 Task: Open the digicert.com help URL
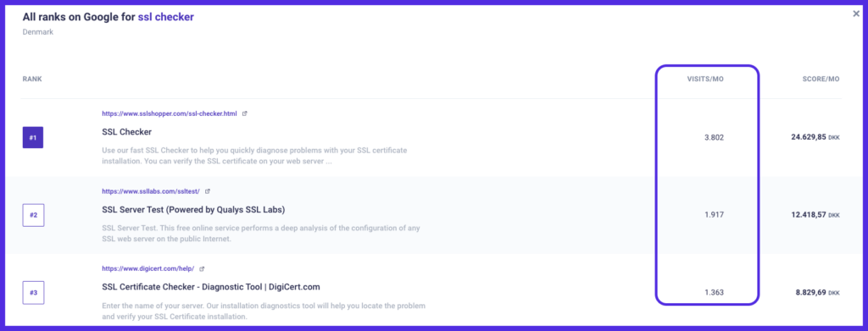coord(147,268)
